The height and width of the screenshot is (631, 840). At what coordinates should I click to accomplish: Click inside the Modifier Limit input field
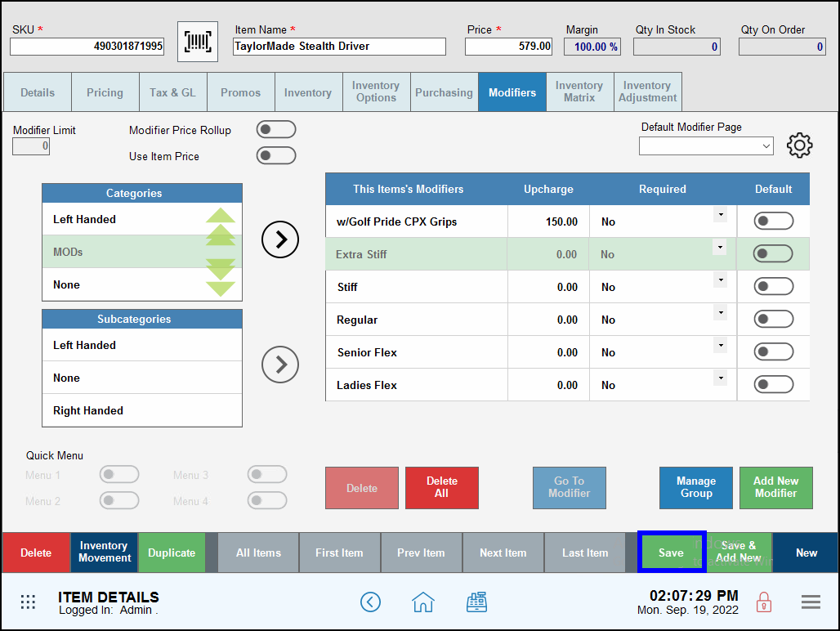pos(30,145)
